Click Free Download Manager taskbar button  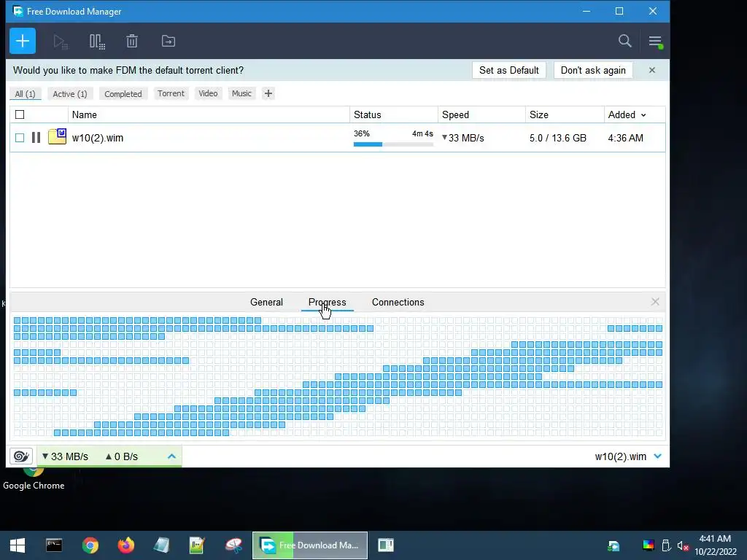[x=309, y=545]
